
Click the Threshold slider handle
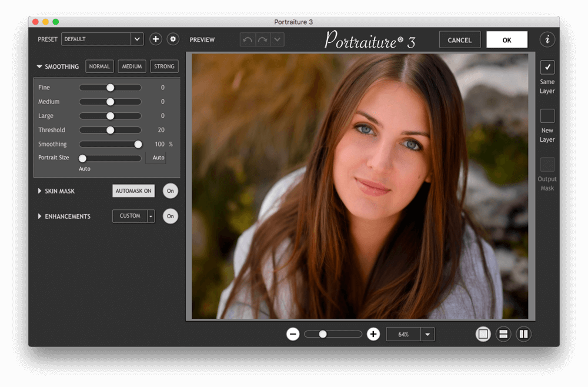110,130
